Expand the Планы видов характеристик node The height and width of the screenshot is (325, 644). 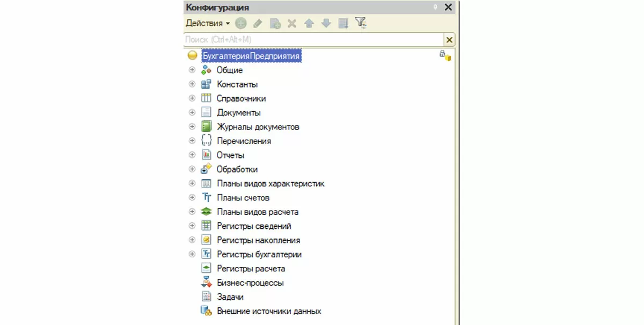[x=192, y=183]
